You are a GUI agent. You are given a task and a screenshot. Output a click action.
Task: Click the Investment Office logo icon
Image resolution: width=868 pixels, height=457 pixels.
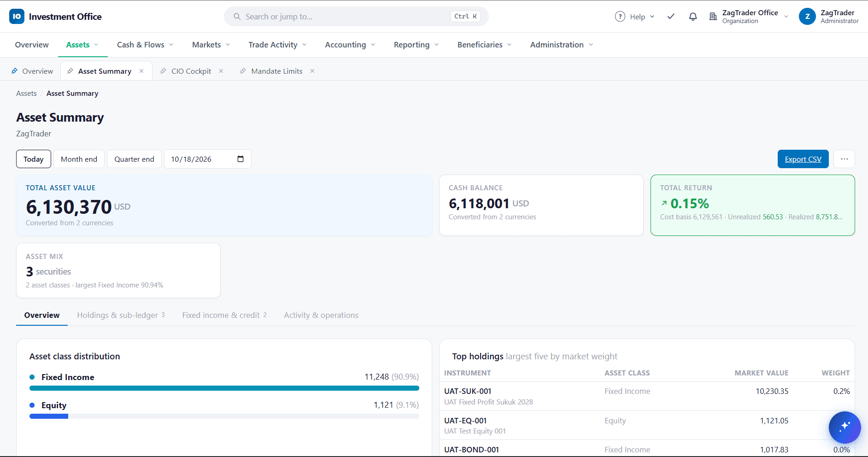(x=17, y=17)
